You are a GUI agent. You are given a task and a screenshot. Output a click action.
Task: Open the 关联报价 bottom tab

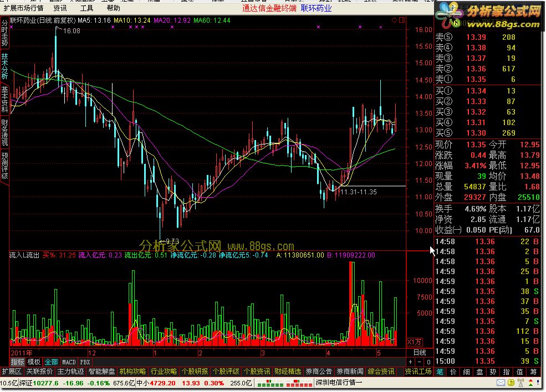40,372
